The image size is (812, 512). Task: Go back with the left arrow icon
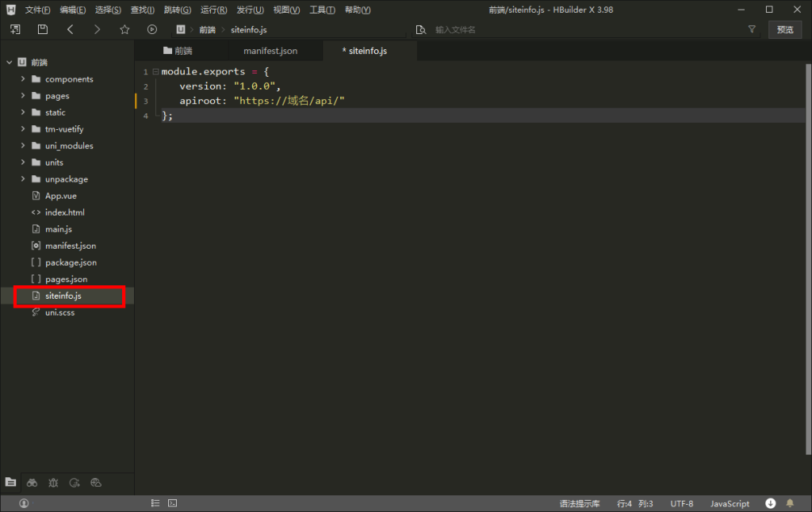[70, 29]
